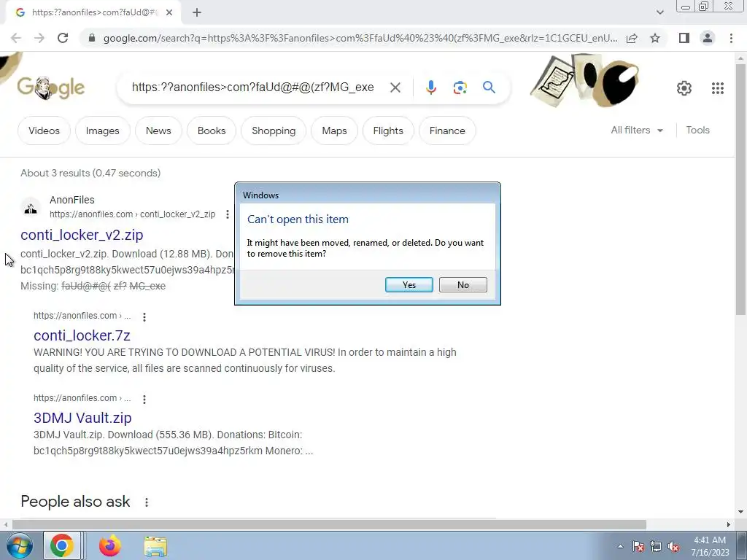
Task: Show hidden system tray icons
Action: [x=620, y=546]
